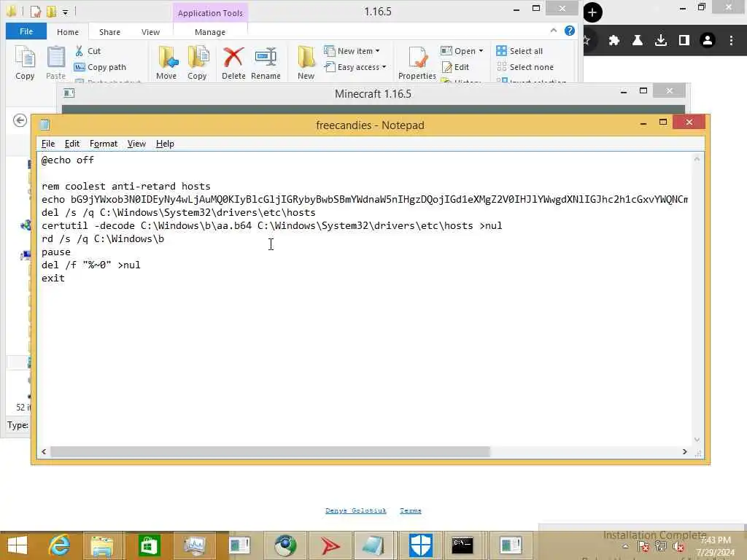
Task: Collapse the Explorer ribbon with the chevron
Action: [x=553, y=31]
